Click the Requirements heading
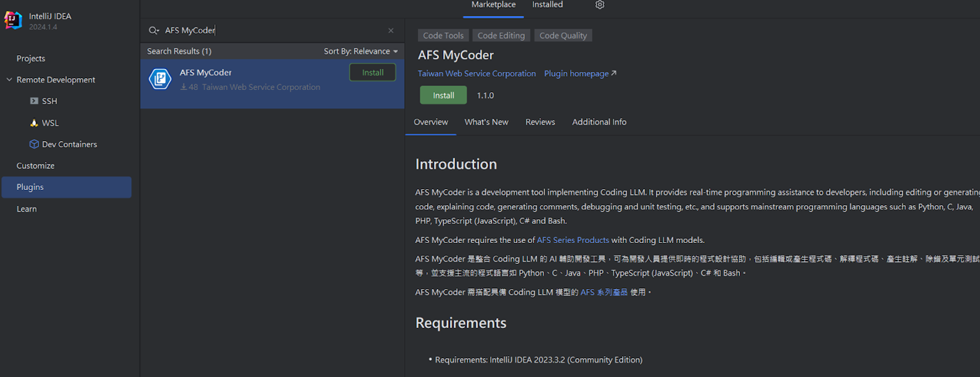Viewport: 980px width, 377px height. (461, 323)
